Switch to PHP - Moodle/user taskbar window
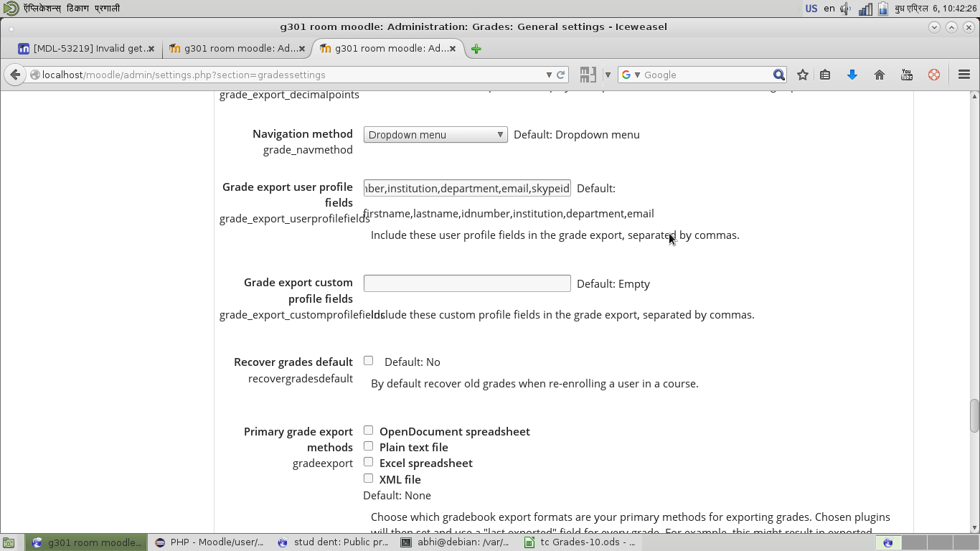 pyautogui.click(x=209, y=542)
